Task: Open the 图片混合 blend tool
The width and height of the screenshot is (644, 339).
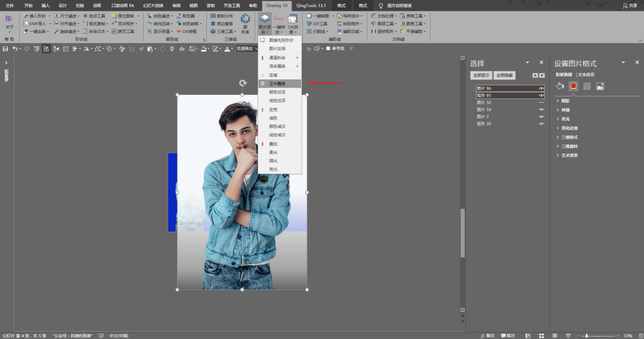Action: (x=265, y=23)
